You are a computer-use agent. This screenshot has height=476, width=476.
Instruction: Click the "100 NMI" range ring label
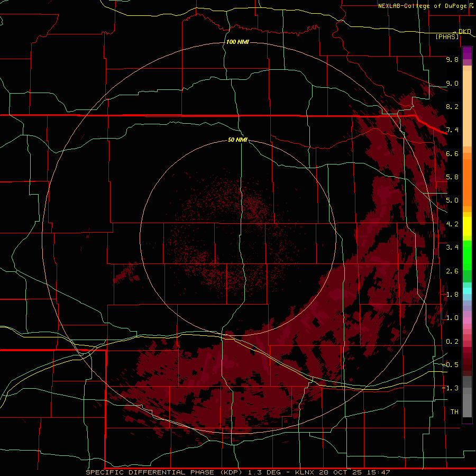click(237, 42)
